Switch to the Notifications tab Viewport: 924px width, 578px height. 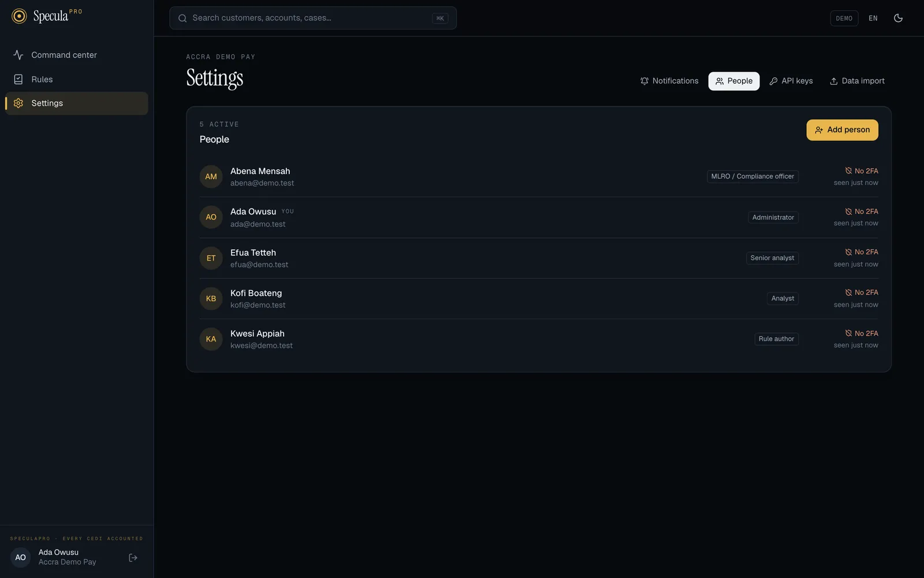[669, 81]
